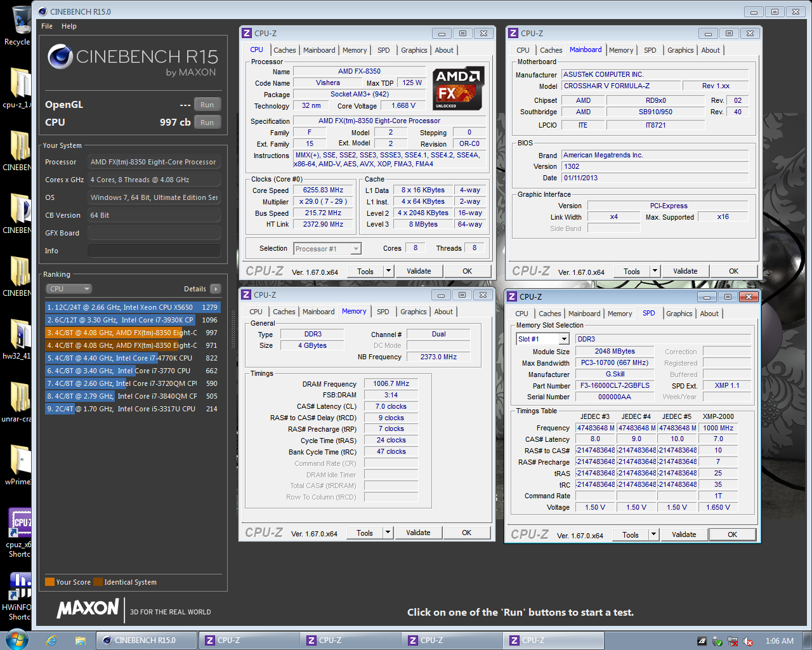This screenshot has width=812, height=650.
Task: Select the 997 score AMD FX-8350 row
Action: (x=133, y=333)
